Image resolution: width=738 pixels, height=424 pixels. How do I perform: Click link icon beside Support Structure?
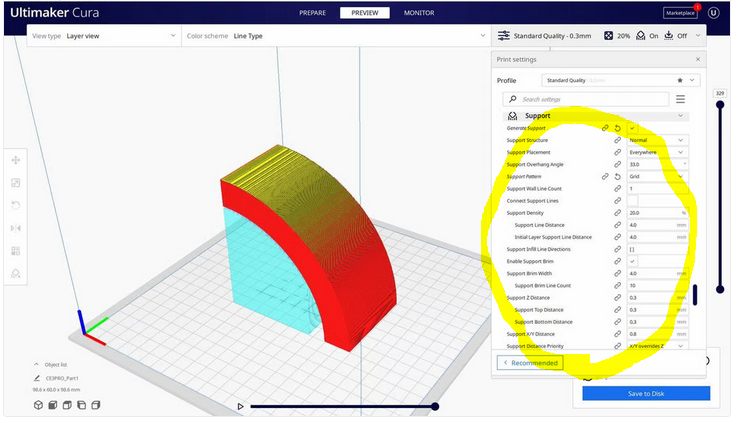pos(618,140)
